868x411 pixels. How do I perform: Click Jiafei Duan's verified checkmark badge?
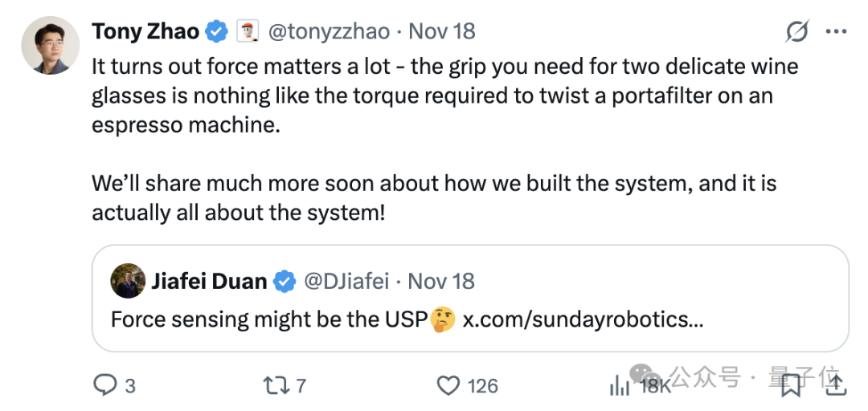[x=284, y=281]
